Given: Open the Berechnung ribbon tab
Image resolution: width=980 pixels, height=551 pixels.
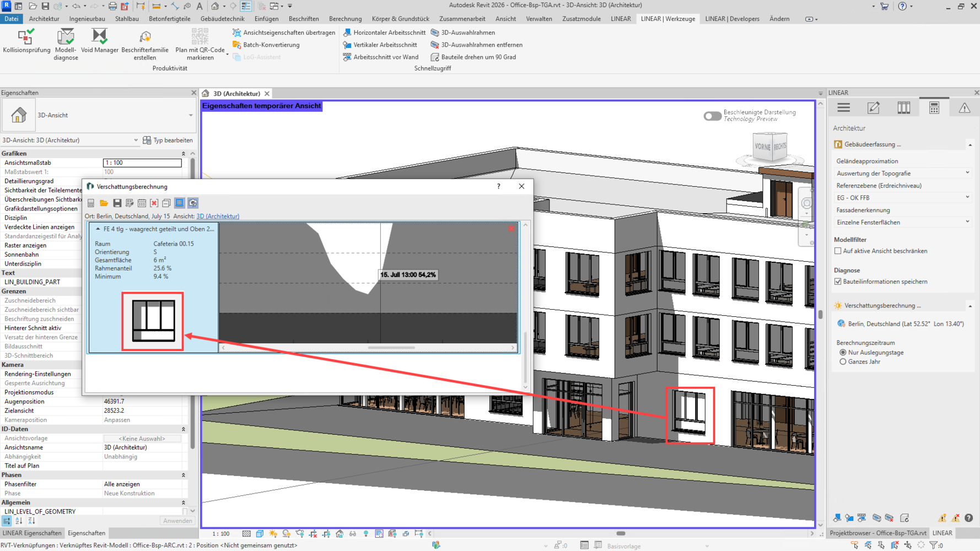Looking at the screenshot, I should 345,19.
